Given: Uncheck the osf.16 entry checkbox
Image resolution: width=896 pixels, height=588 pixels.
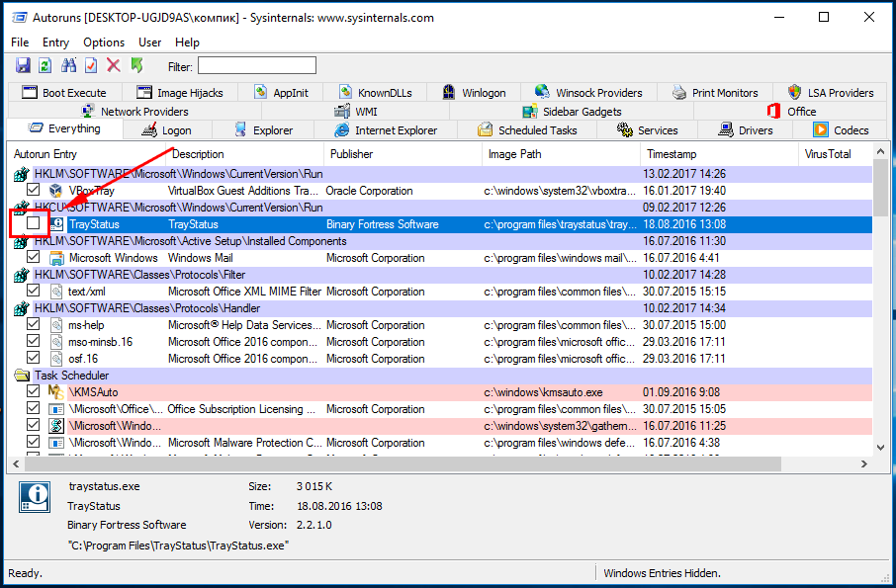Looking at the screenshot, I should click(34, 358).
